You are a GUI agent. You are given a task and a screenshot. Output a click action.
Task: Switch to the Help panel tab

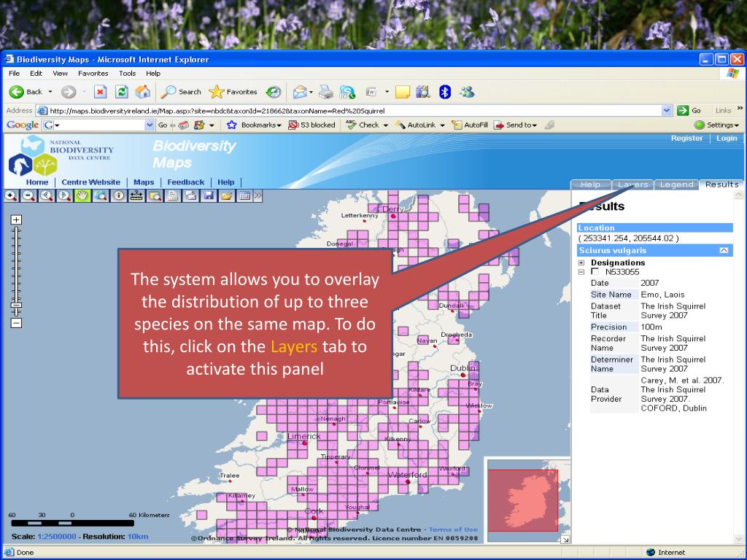[x=590, y=184]
